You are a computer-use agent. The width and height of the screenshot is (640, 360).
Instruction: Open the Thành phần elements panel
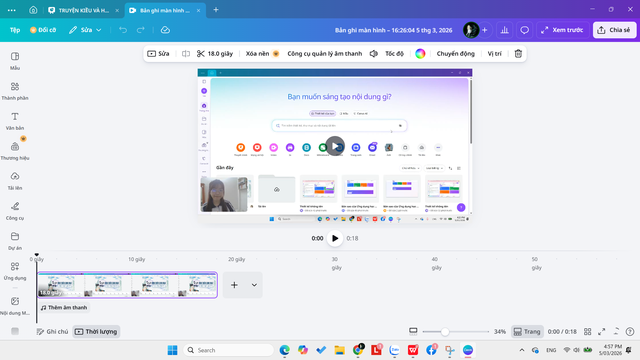click(15, 91)
